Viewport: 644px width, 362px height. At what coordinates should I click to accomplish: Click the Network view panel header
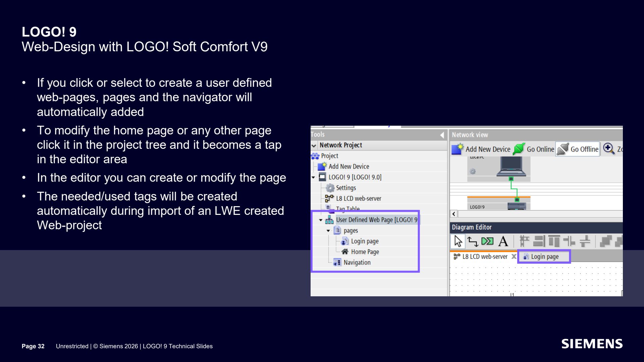point(536,135)
